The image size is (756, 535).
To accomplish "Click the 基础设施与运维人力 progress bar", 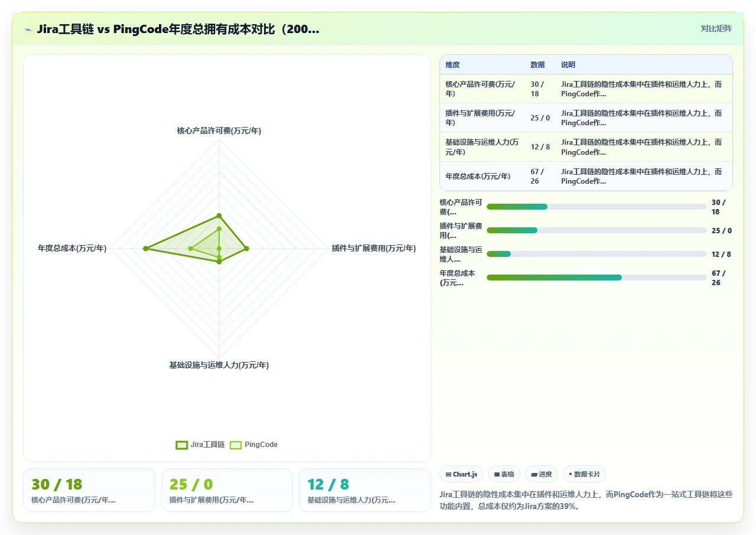I will pos(597,254).
